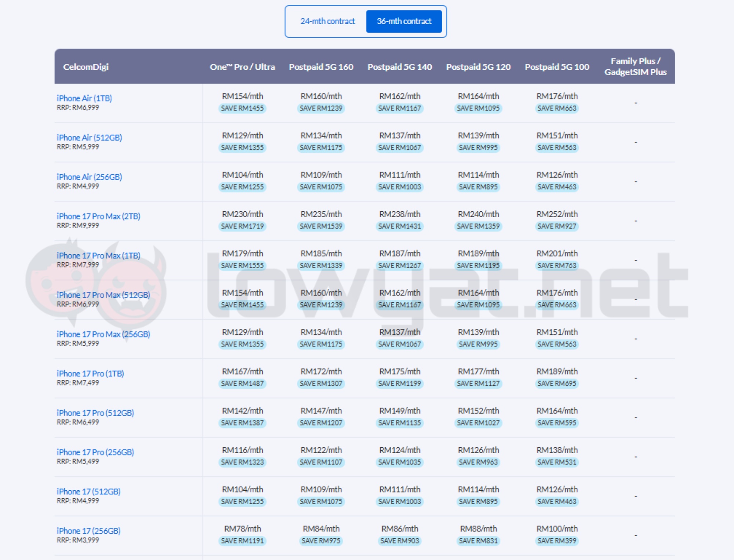Image resolution: width=734 pixels, height=560 pixels.
Task: Open the iPhone 17 (512GB) link
Action: pos(88,491)
